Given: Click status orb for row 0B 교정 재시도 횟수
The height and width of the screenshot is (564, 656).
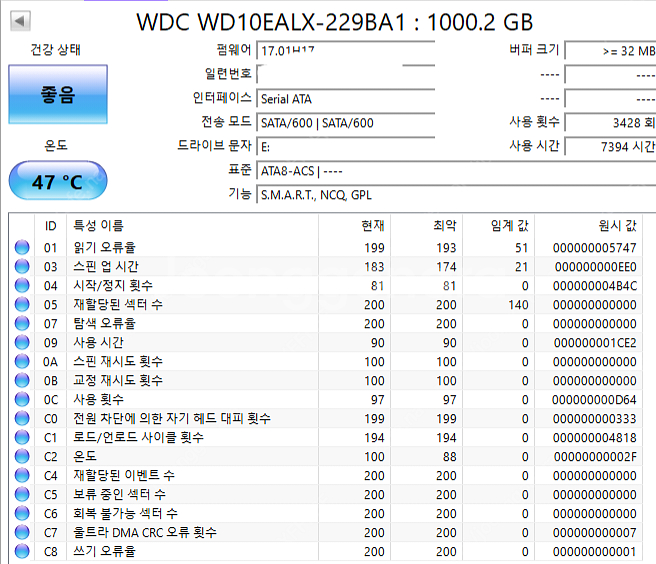Looking at the screenshot, I should click(22, 380).
